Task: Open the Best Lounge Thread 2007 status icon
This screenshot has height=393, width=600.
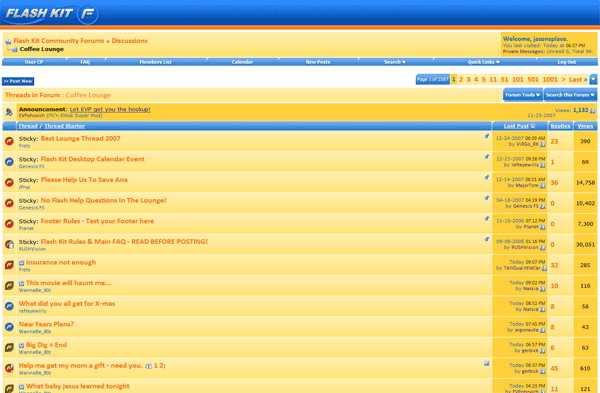Action: tap(9, 142)
